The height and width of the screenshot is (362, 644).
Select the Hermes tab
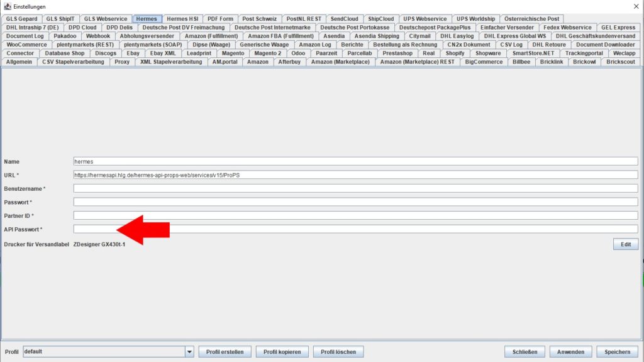pyautogui.click(x=147, y=19)
